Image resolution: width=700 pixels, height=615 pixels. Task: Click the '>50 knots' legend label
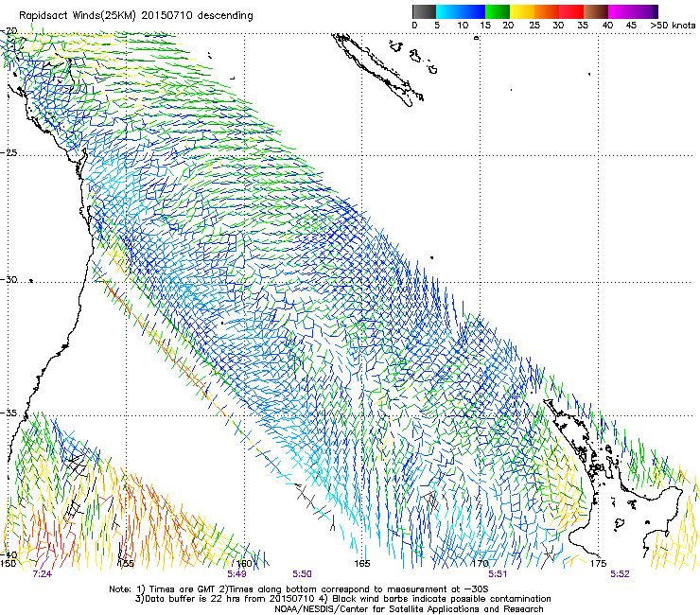(x=673, y=26)
